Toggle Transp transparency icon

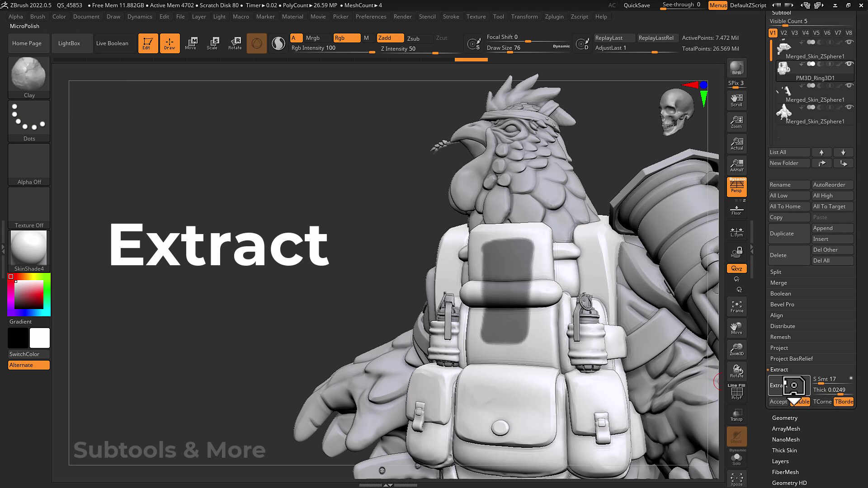736,415
